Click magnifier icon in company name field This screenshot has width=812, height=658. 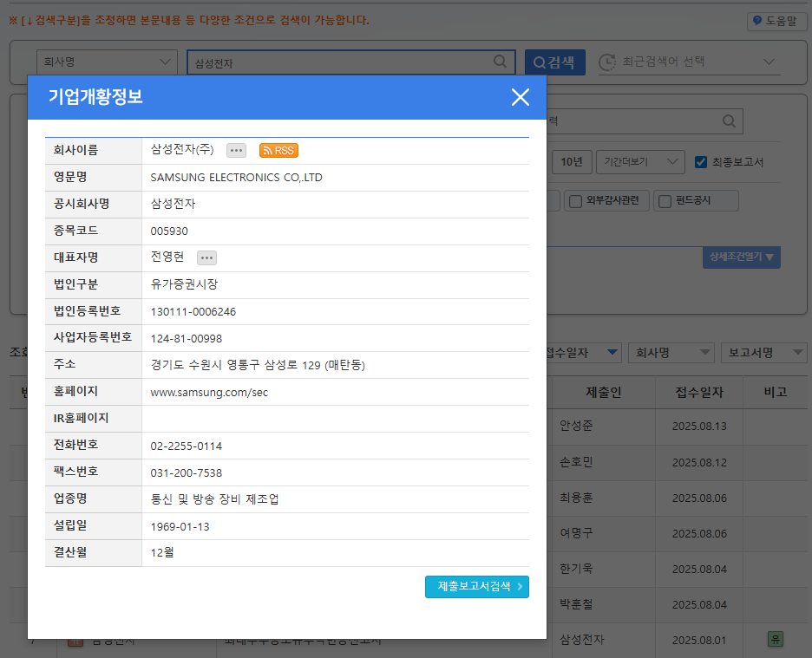click(x=500, y=62)
